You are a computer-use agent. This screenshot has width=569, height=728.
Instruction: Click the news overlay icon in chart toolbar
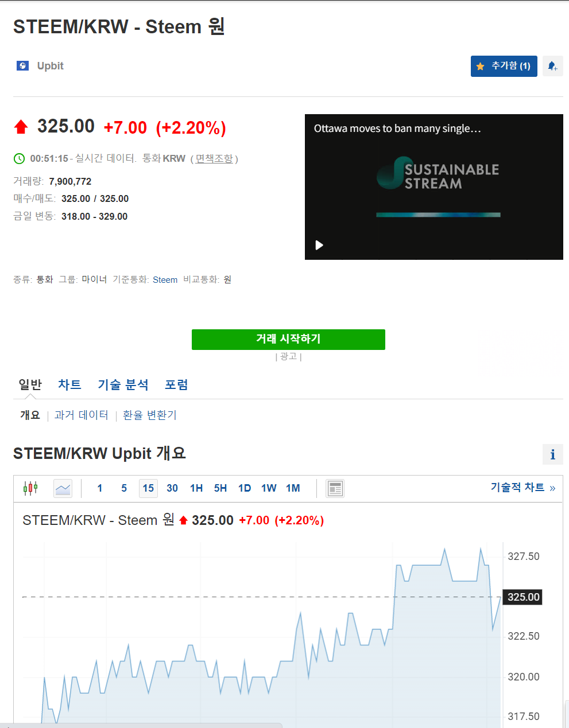335,488
